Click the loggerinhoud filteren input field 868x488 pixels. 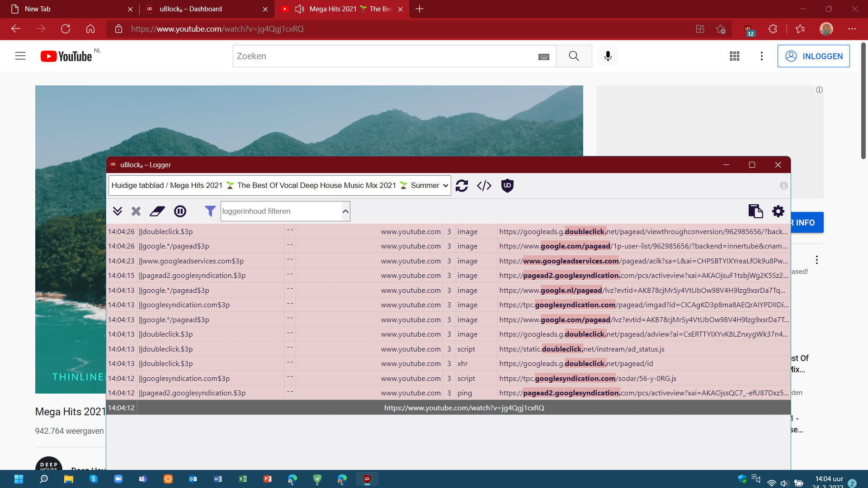(x=280, y=211)
